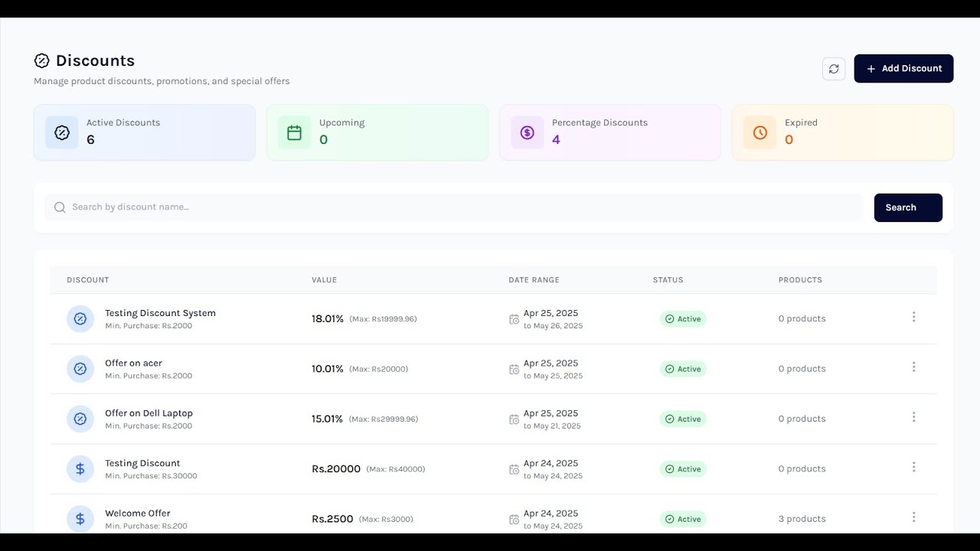Open actions menu for Testing Discount row
Image resolution: width=980 pixels, height=551 pixels.
coord(913,468)
